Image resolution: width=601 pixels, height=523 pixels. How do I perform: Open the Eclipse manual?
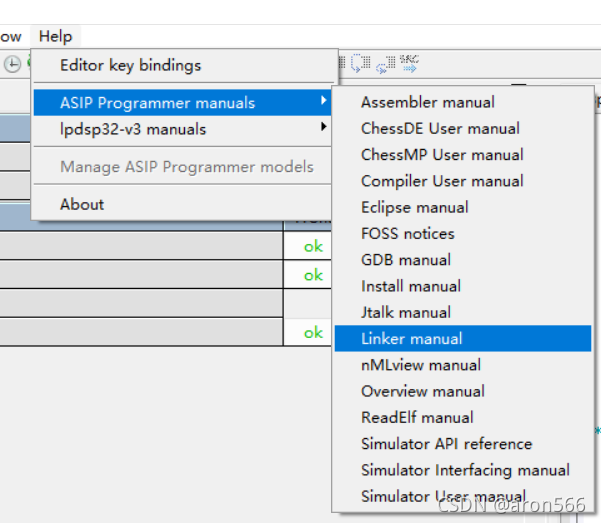[463, 207]
